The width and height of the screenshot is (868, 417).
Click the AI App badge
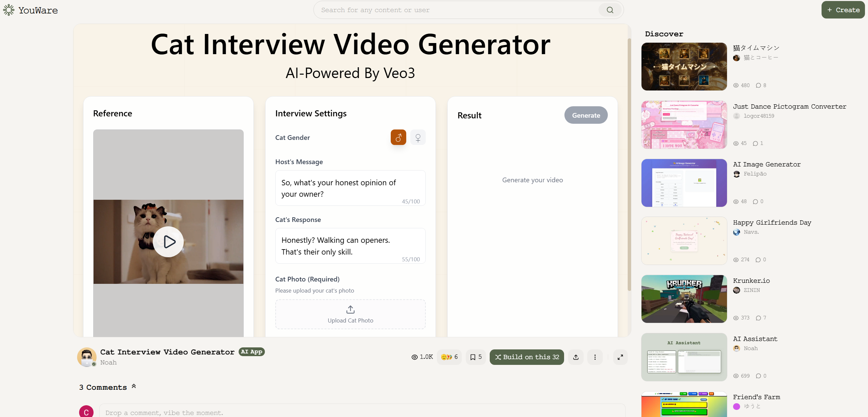coord(251,351)
